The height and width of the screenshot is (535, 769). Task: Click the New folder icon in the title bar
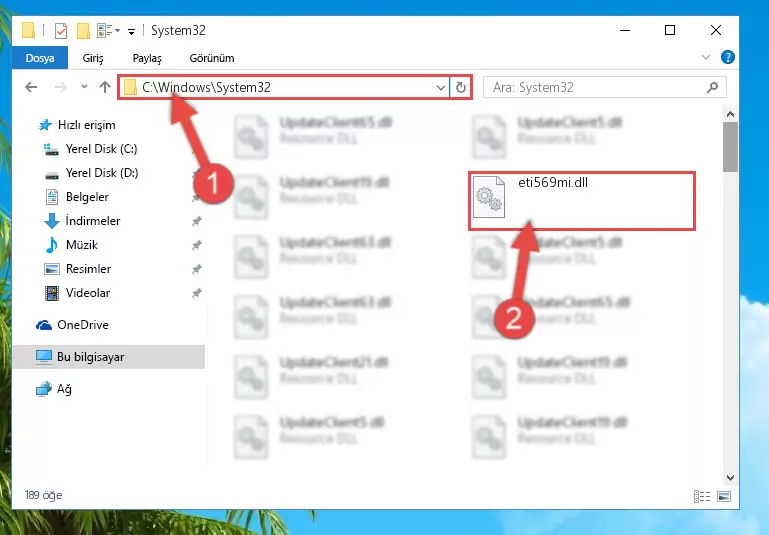click(83, 31)
